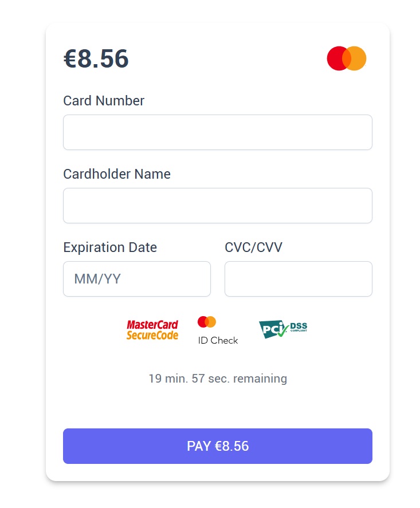Click the Mastercard ID Check circles icon
Viewport: 420px width, 508px height.
click(x=207, y=322)
